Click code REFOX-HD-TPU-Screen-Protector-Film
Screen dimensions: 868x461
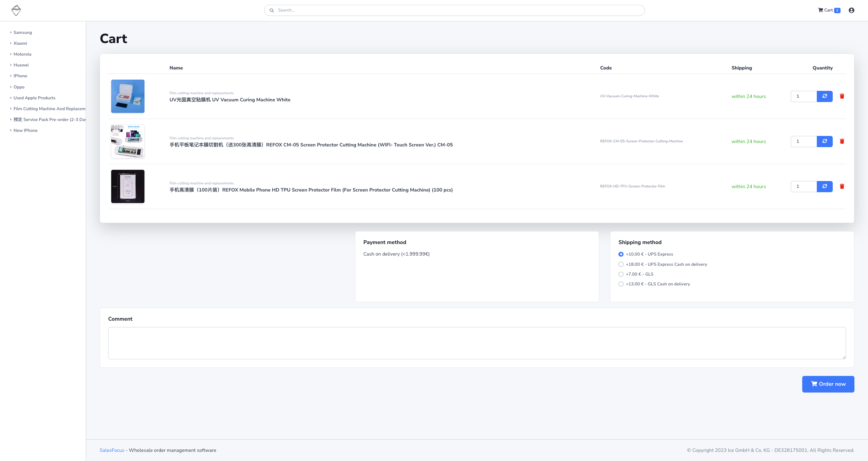[x=632, y=186]
